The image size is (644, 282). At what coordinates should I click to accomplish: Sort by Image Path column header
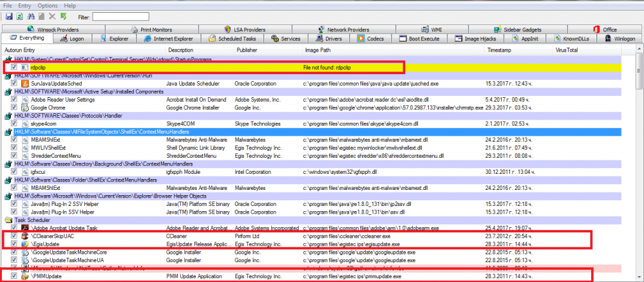393,50
